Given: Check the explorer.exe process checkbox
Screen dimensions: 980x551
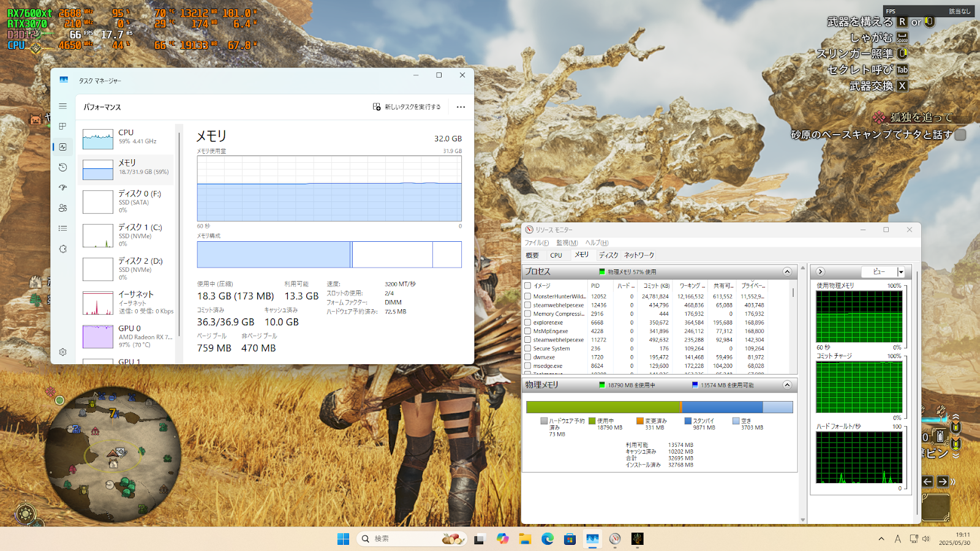Looking at the screenshot, I should click(527, 322).
